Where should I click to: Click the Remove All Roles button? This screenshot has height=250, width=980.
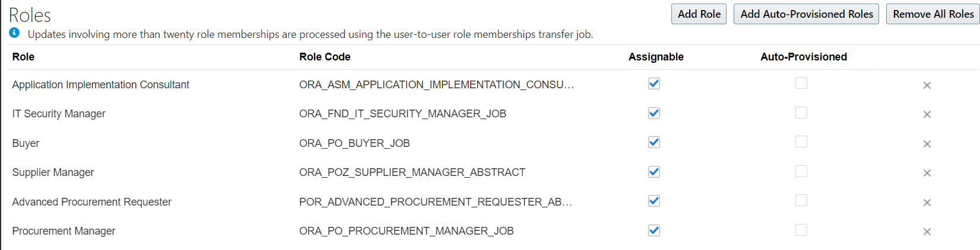[933, 14]
